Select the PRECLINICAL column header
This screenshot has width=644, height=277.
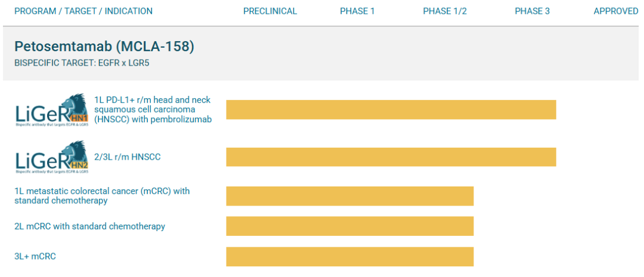point(270,11)
